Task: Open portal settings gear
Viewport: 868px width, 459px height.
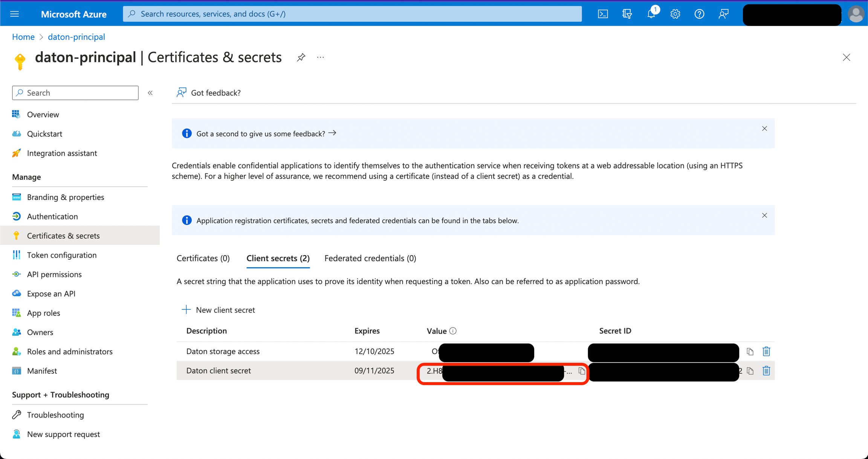Action: click(x=675, y=14)
